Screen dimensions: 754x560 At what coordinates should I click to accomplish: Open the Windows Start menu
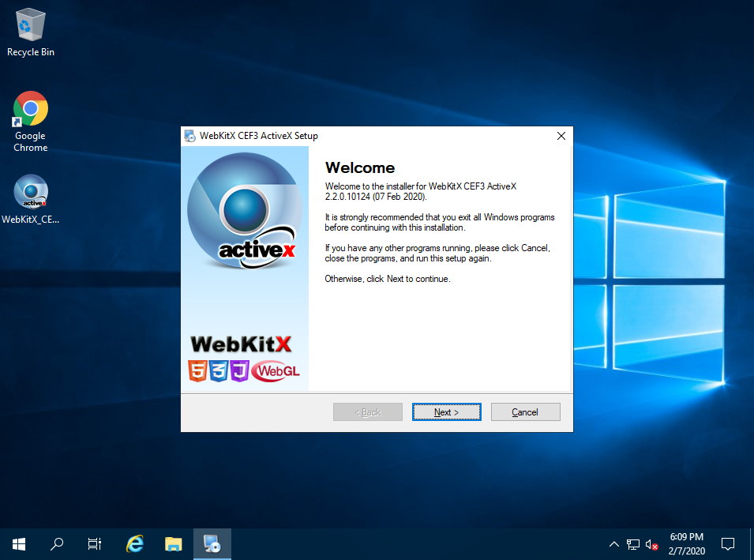click(19, 544)
